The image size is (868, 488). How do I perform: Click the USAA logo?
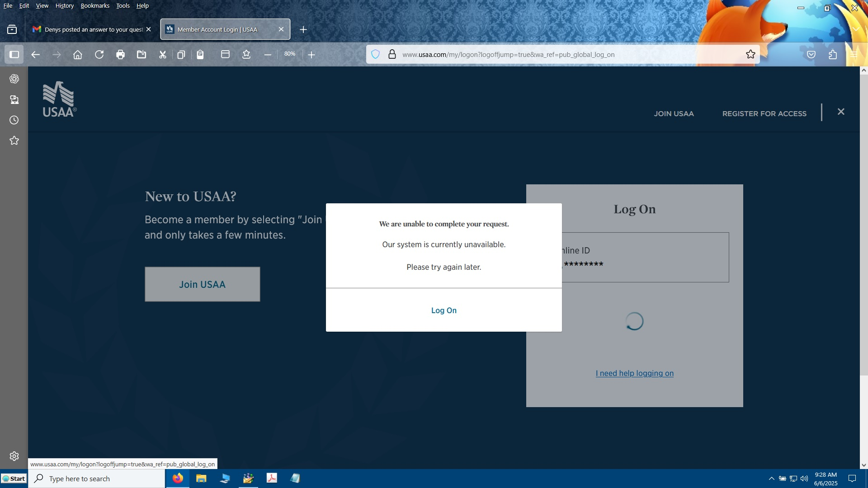point(60,99)
